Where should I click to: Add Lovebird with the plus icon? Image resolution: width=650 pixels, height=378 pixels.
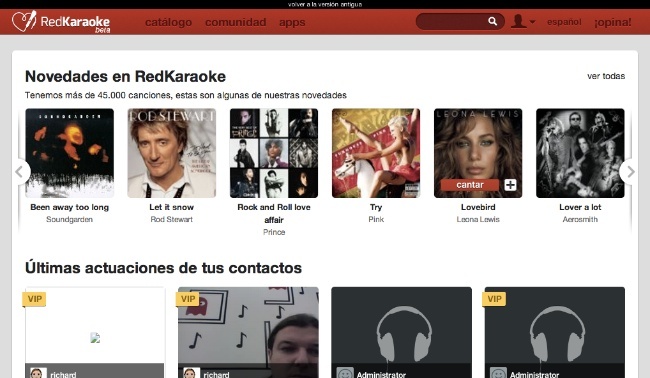[x=510, y=185]
